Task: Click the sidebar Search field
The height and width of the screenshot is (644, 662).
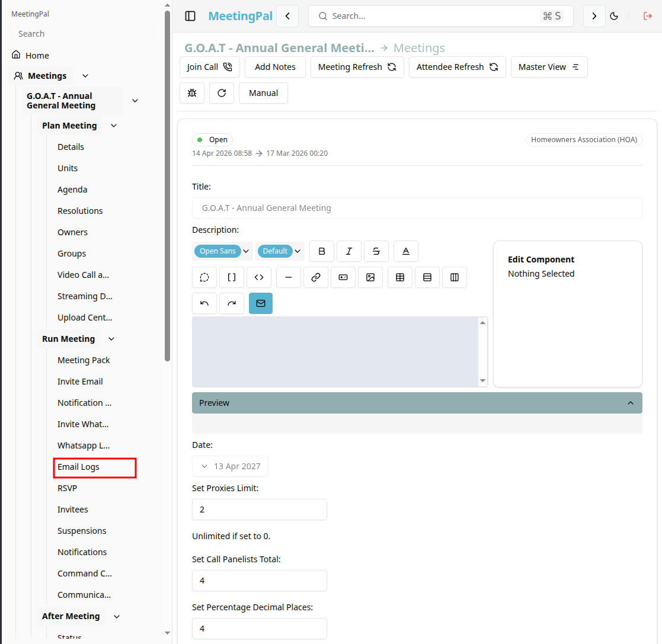Action: click(82, 34)
